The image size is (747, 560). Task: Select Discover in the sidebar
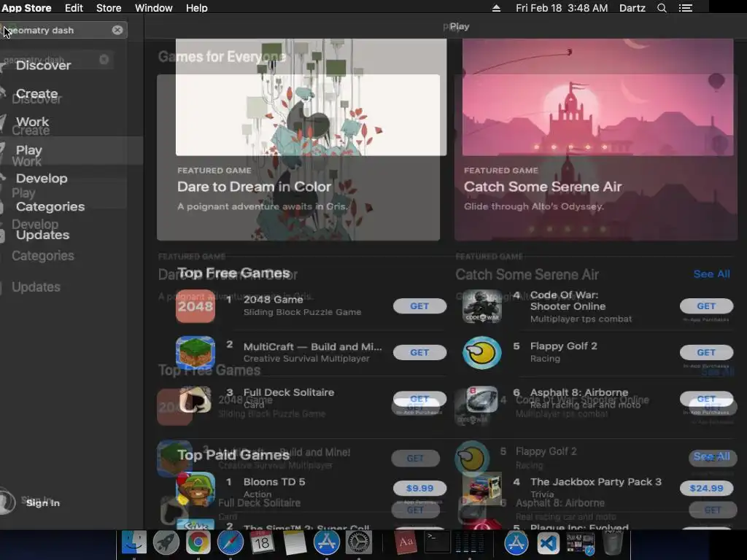[x=43, y=65]
